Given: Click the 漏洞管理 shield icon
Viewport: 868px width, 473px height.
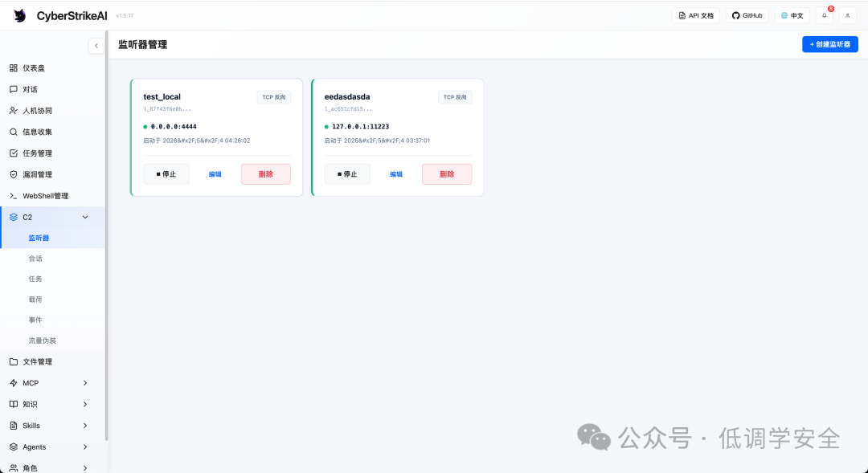Looking at the screenshot, I should point(14,174).
